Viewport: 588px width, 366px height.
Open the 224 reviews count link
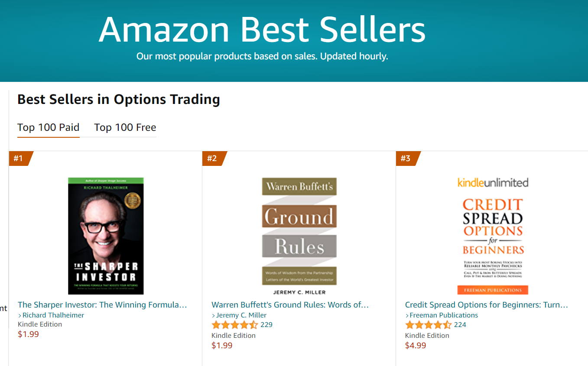click(460, 325)
